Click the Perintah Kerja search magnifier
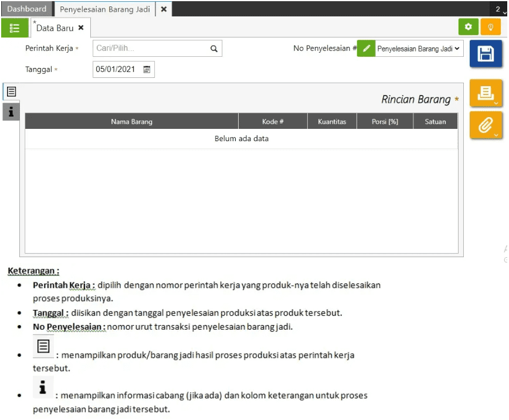Screen dimensions: 509x420 tap(213, 49)
